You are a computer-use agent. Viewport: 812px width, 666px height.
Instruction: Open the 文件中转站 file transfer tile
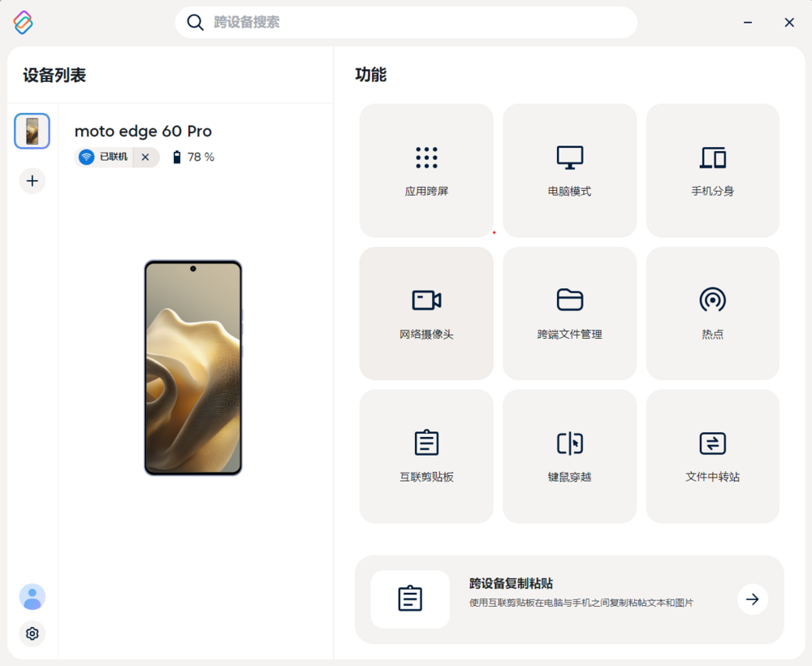713,456
